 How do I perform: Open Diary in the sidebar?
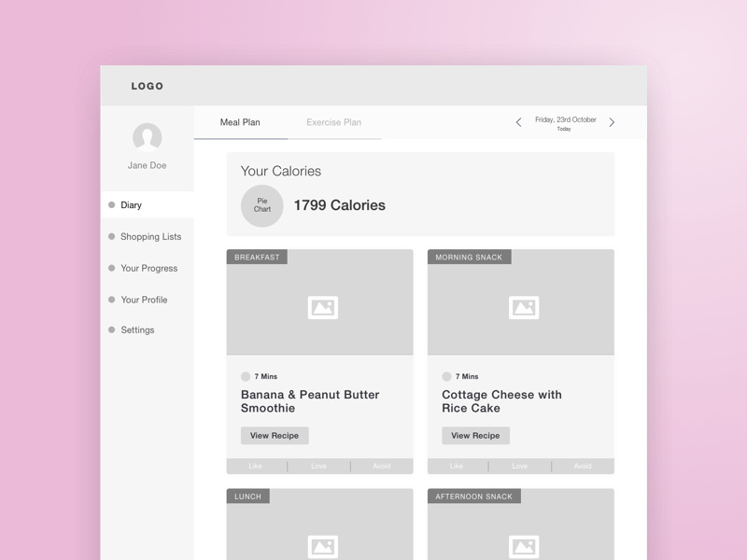(148, 204)
